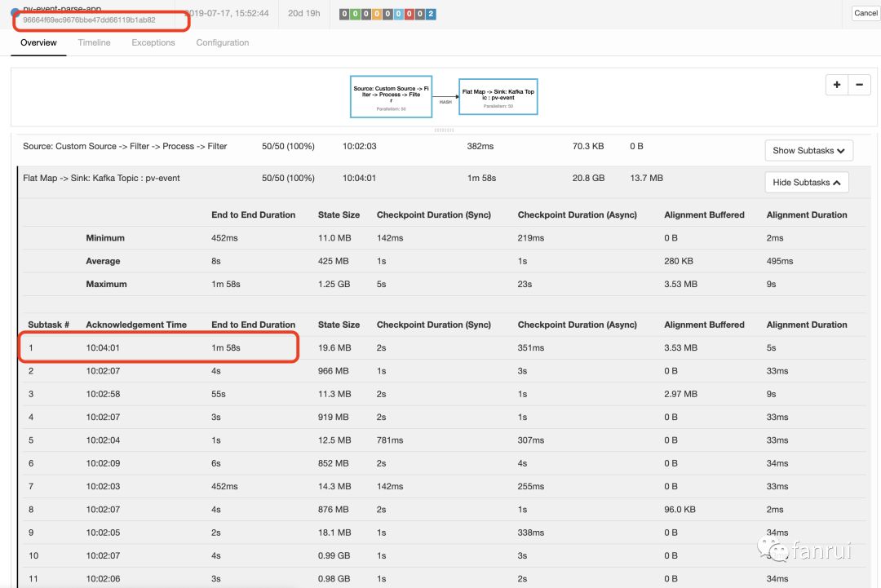Click the orange task status badge
The image size is (881, 588).
click(x=376, y=14)
